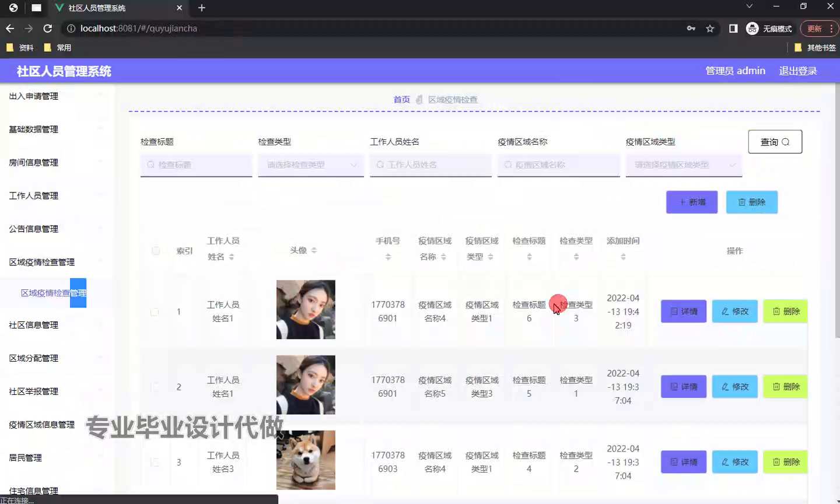Toggle the browser side panel icon
Image resolution: width=840 pixels, height=504 pixels.
(x=733, y=28)
